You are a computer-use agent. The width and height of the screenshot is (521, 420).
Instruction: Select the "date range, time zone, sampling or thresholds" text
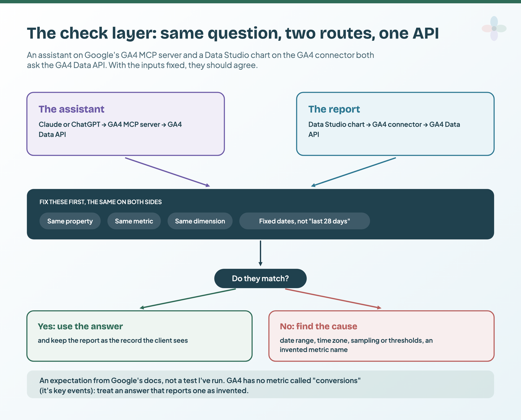356,345
